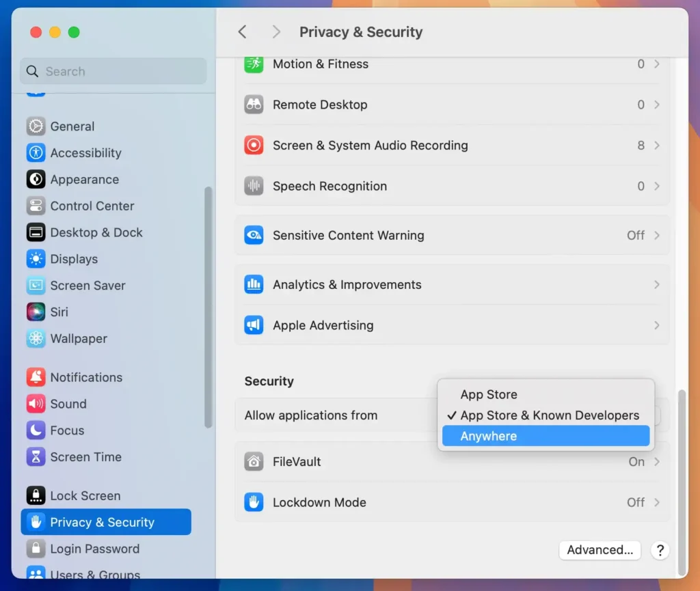
Task: Click the Privacy & Security sidebar label
Action: (103, 522)
